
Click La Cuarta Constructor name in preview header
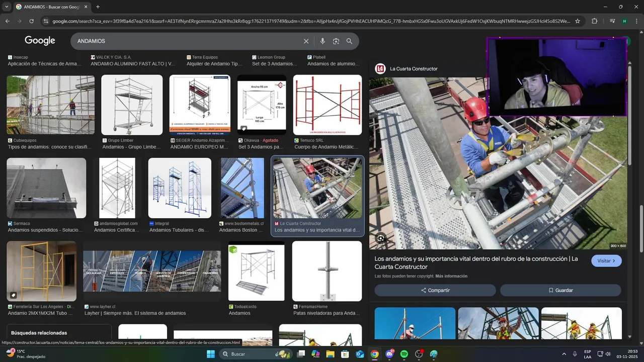click(414, 69)
